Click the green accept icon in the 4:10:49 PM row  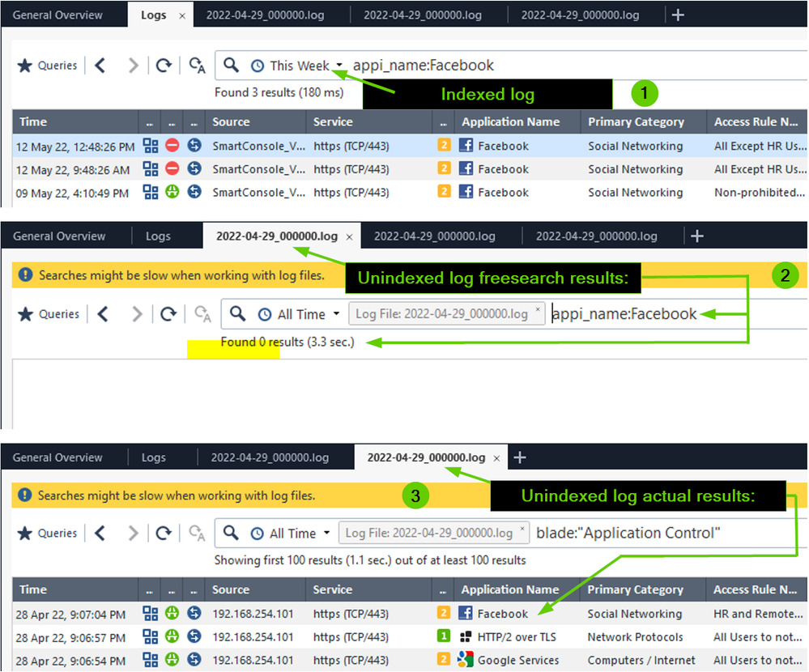tap(172, 192)
